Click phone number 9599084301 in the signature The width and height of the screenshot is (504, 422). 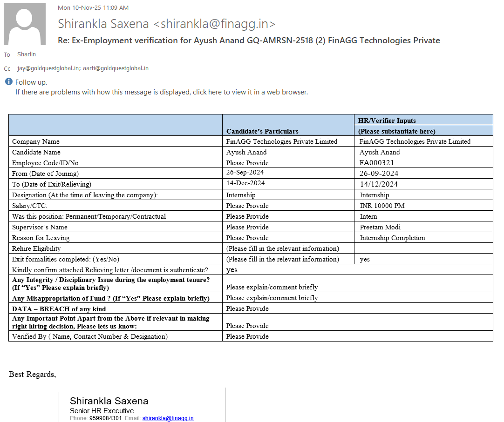[x=106, y=418]
